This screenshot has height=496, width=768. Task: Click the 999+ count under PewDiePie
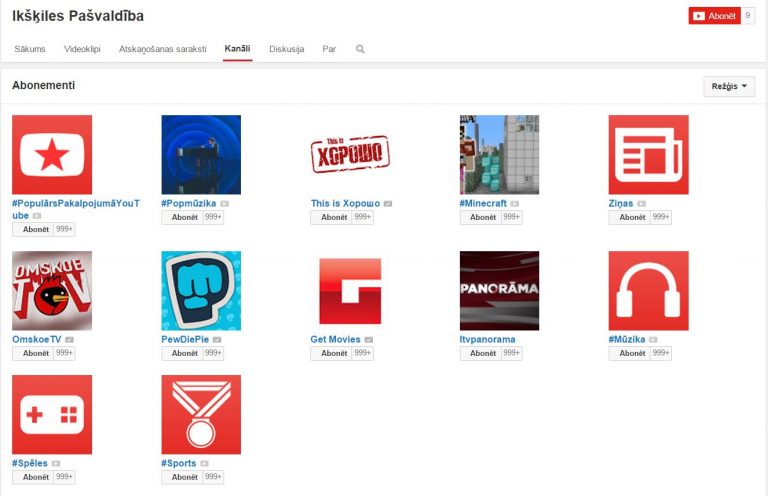pos(213,354)
